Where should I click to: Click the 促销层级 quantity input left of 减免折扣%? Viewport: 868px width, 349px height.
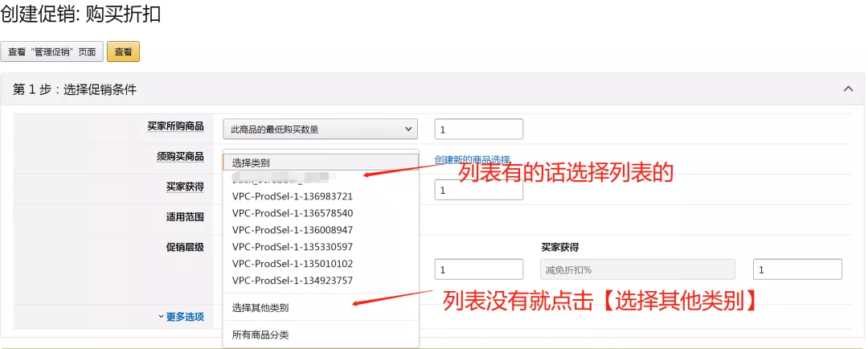click(x=479, y=269)
